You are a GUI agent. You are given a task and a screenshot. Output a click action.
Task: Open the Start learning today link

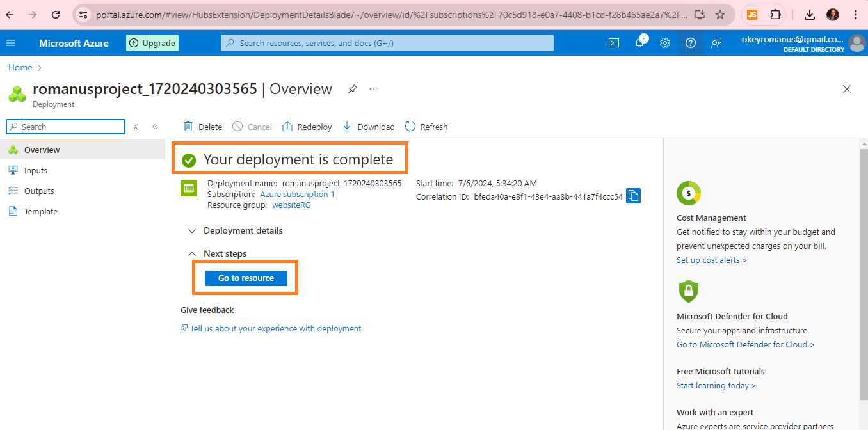[716, 385]
